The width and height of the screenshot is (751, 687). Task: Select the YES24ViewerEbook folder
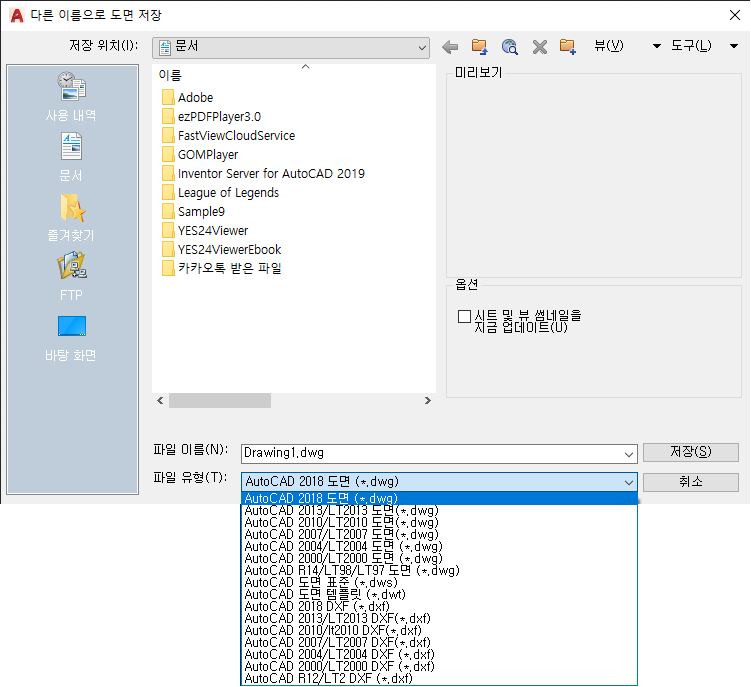click(222, 250)
